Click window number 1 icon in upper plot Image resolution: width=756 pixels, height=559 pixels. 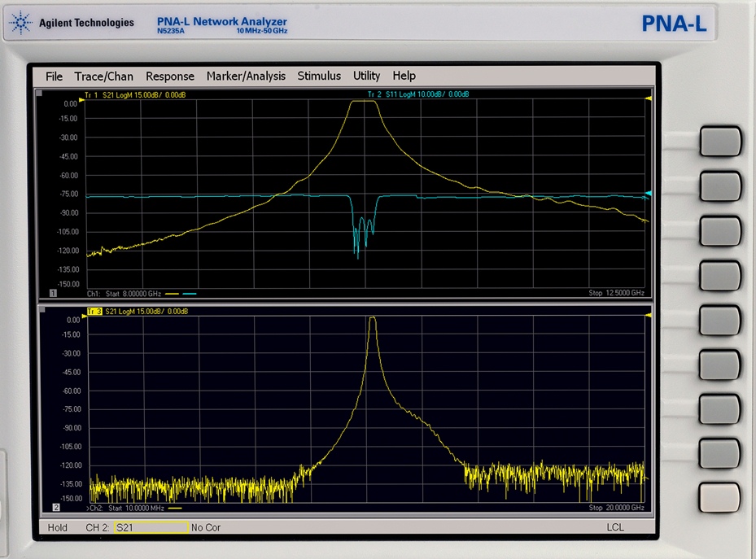pyautogui.click(x=54, y=293)
